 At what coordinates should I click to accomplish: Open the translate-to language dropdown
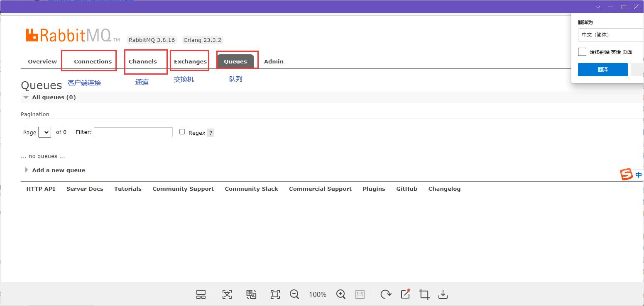[x=611, y=35]
